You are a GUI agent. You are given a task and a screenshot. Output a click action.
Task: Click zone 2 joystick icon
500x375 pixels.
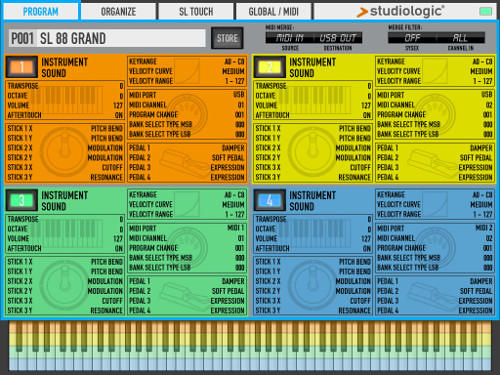click(313, 152)
